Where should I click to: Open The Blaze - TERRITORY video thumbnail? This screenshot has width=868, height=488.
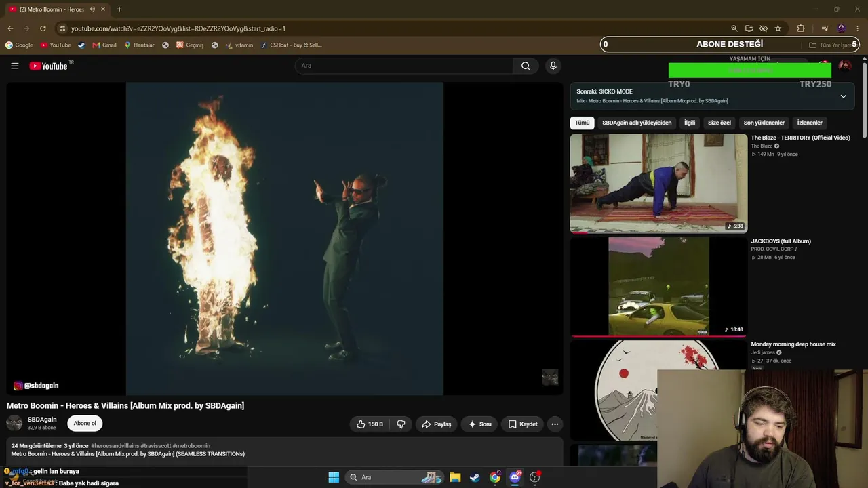click(x=658, y=183)
